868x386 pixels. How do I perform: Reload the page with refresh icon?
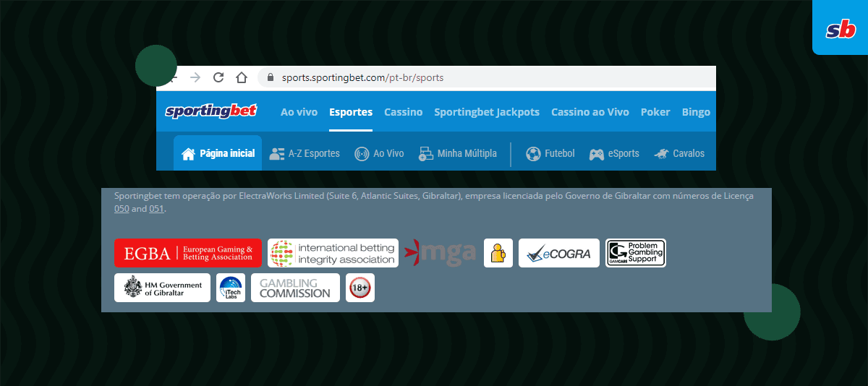[218, 77]
